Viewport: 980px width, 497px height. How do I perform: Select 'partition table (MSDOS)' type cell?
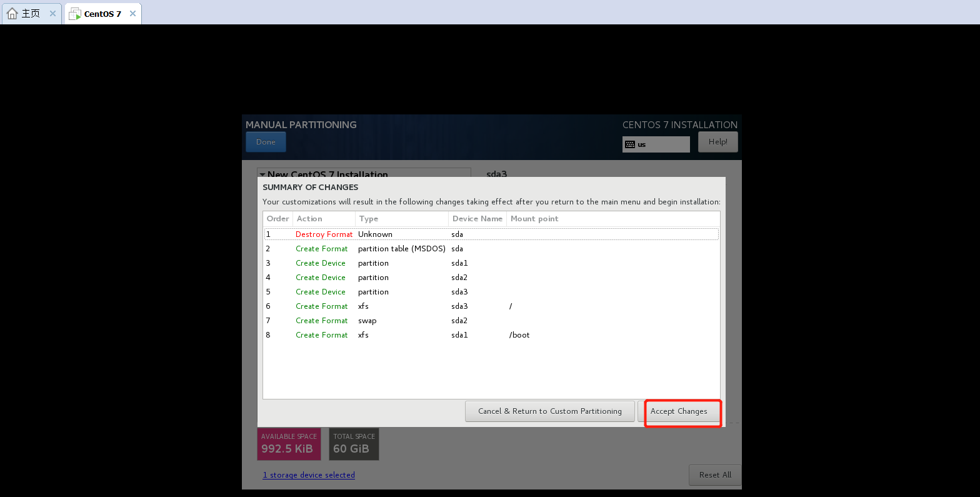(401, 249)
